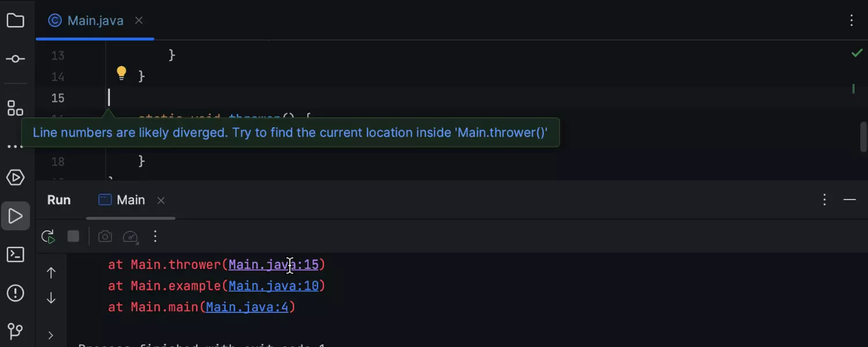Open the Terminal tool window
The width and height of the screenshot is (868, 347).
click(15, 255)
